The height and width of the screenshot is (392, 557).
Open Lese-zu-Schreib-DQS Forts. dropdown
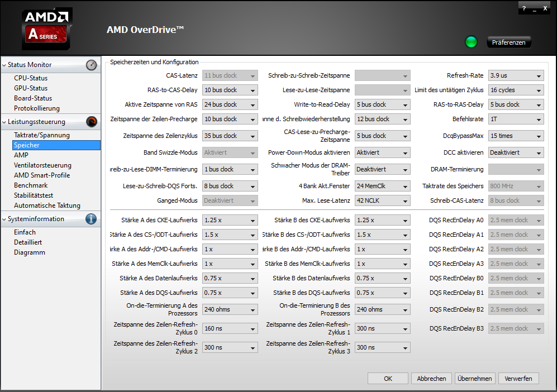coord(230,186)
